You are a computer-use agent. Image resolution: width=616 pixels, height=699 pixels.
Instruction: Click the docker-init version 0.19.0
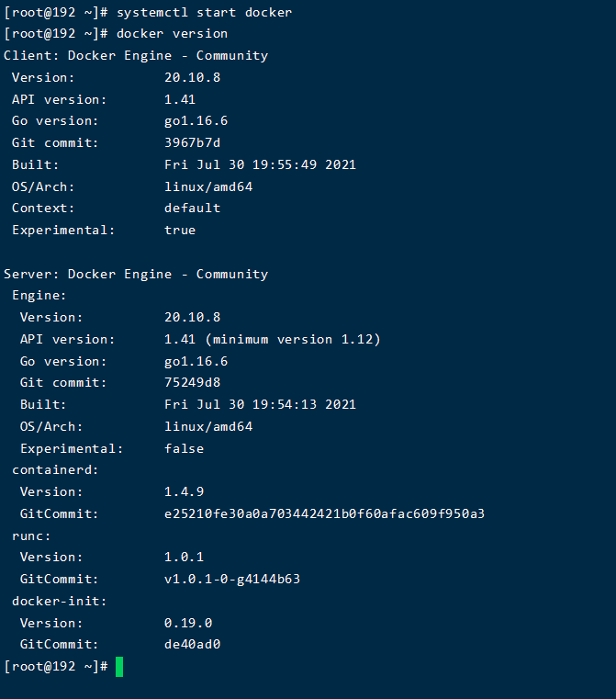[x=188, y=623]
